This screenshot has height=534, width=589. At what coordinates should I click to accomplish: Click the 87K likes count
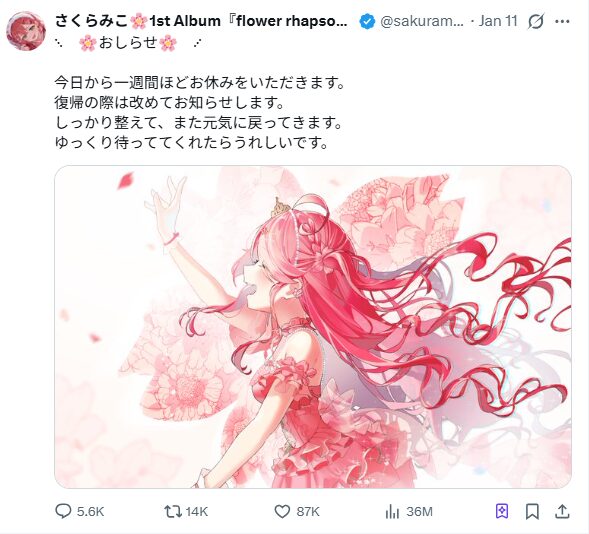pyautogui.click(x=308, y=511)
